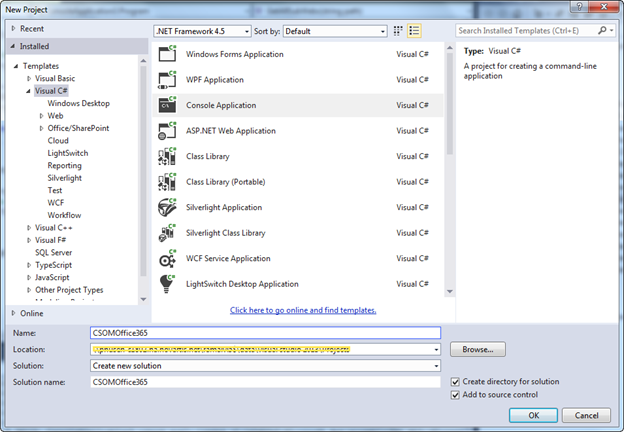Switch to small icons list view
The image size is (624, 432).
[414, 31]
